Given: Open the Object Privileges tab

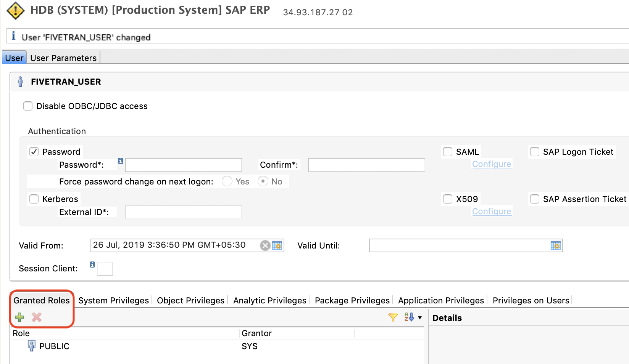Looking at the screenshot, I should [190, 300].
